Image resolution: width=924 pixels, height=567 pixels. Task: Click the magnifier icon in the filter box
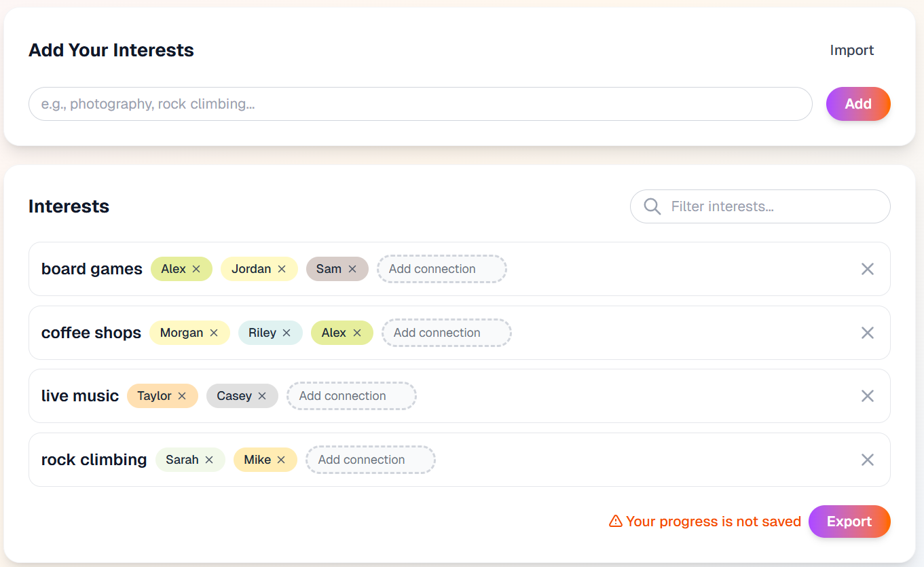(652, 206)
